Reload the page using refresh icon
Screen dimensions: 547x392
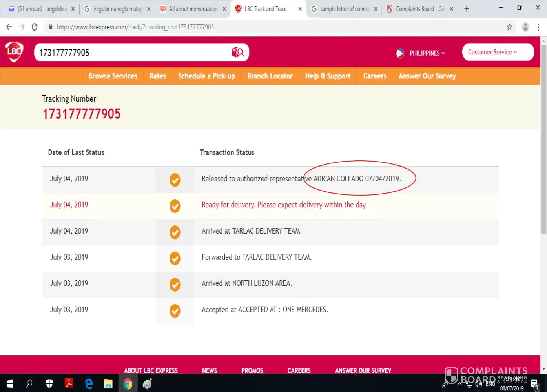point(35,27)
